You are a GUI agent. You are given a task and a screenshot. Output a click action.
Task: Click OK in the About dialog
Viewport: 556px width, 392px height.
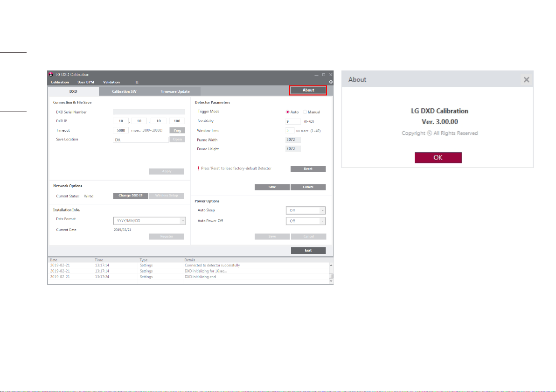point(438,158)
